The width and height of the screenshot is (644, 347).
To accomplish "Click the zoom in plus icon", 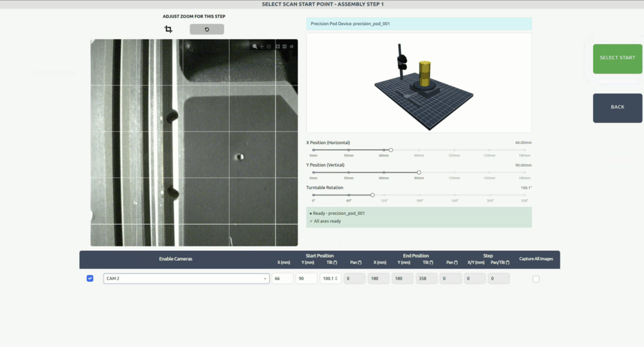I will [277, 47].
